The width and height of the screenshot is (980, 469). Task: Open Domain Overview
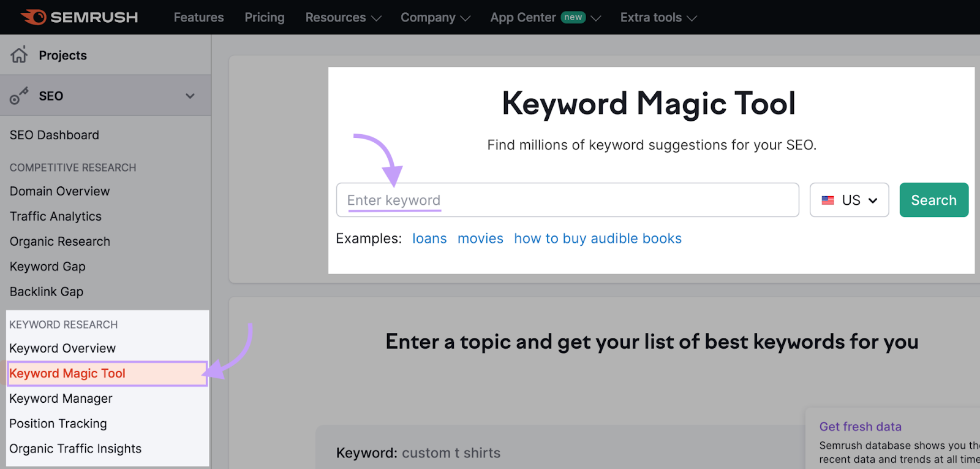[x=60, y=191]
